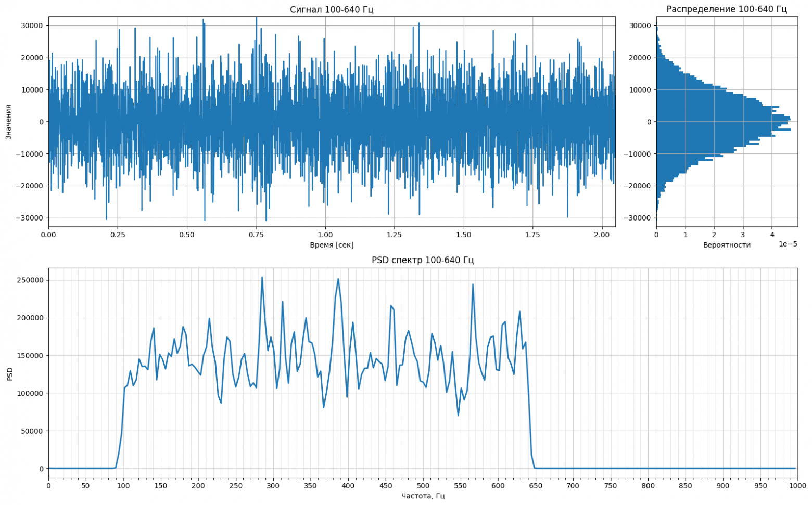The height and width of the screenshot is (505, 812).
Task: Click the 'Частота, Гц' axis label
Action: (423, 496)
